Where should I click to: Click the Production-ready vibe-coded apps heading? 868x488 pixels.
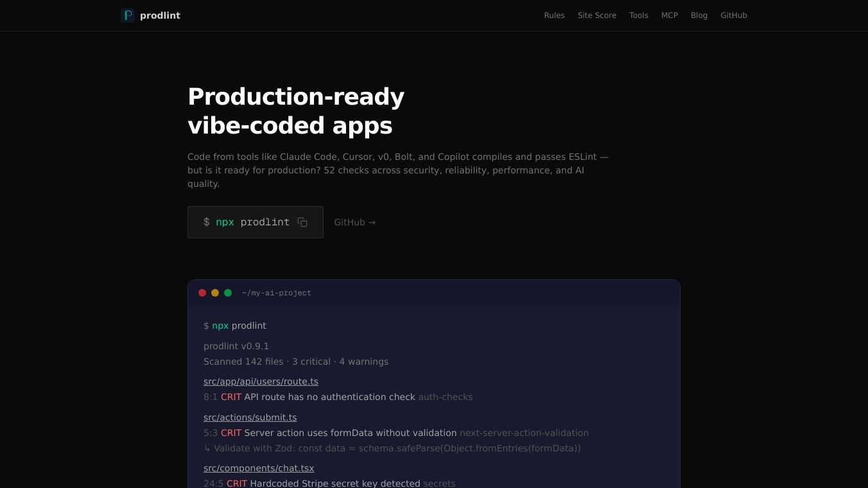coord(296,111)
